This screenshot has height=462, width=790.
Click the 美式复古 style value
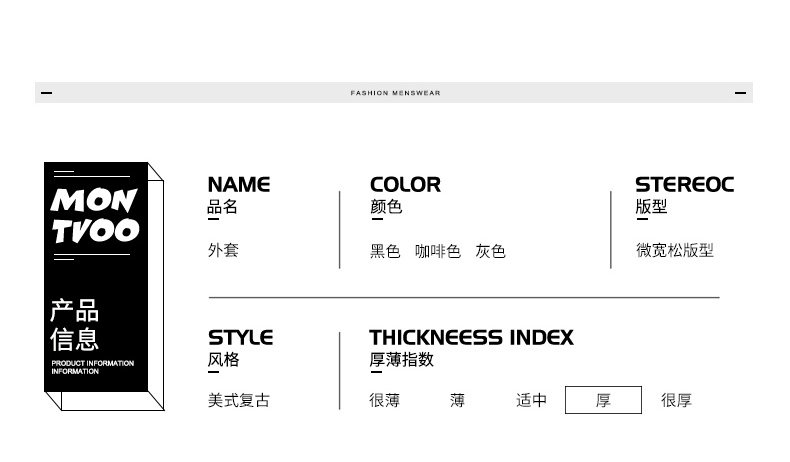238,401
